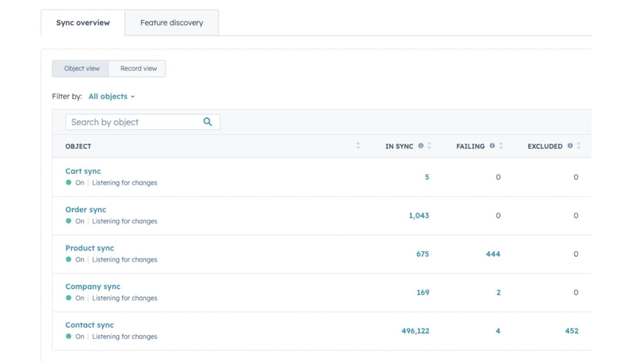Click Company sync failing count 2
This screenshot has width=644, height=362.
pos(498,293)
